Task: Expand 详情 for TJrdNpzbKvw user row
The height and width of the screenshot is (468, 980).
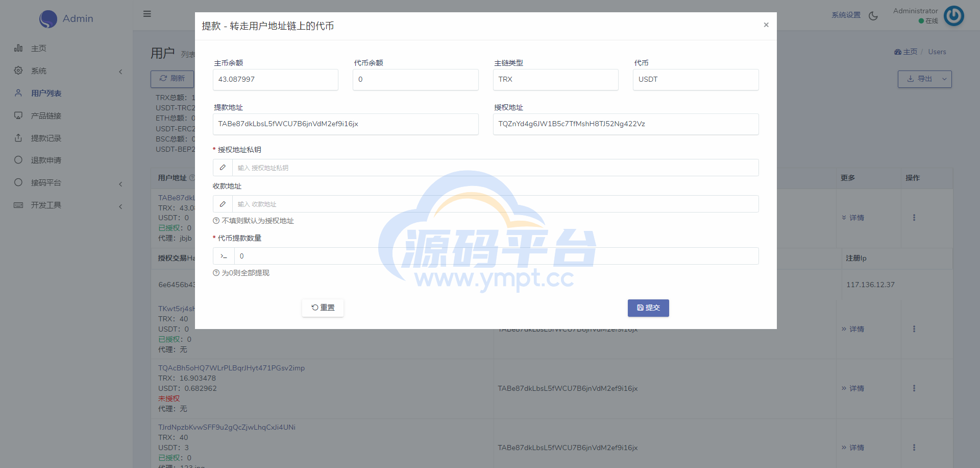Action: coord(853,448)
